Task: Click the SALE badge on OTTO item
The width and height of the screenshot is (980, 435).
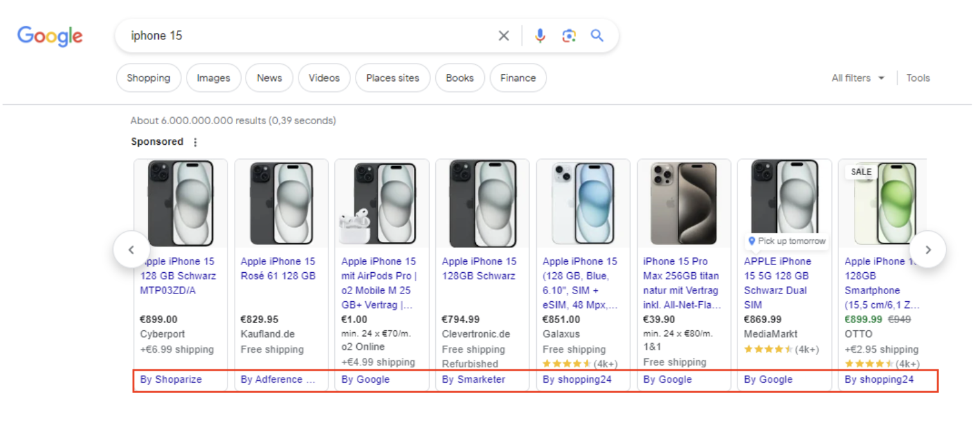Action: click(x=861, y=172)
